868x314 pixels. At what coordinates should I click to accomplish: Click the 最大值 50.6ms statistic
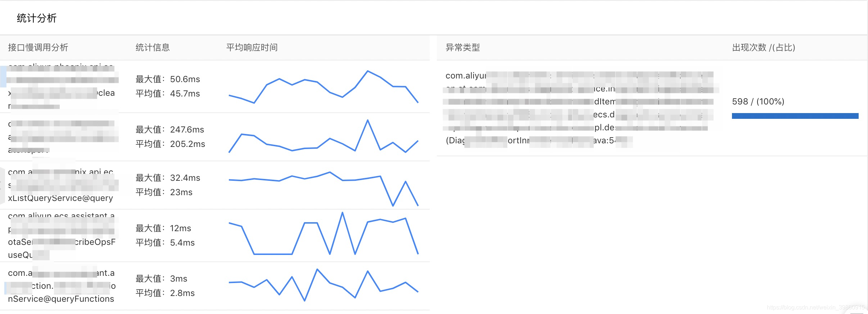click(x=168, y=79)
